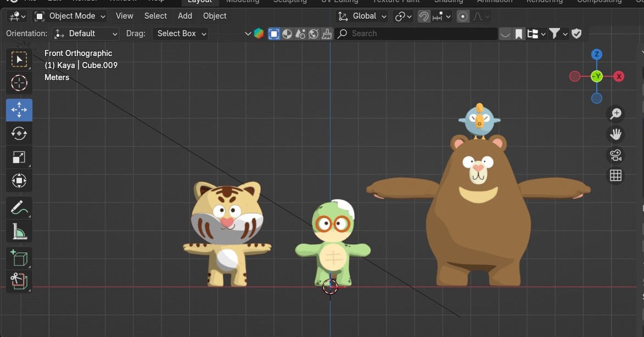Toggle the world globe filter icon

coord(313,33)
